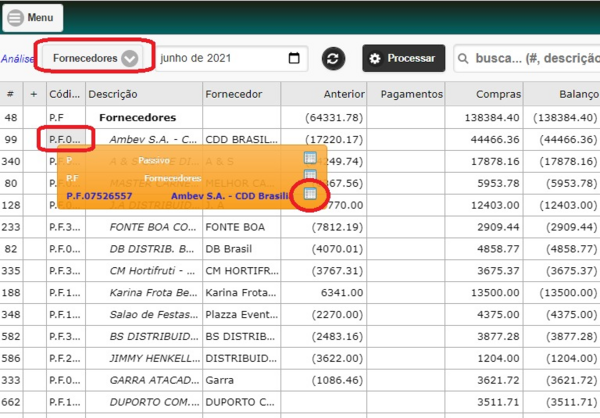Click the gear icon on Processar

375,59
